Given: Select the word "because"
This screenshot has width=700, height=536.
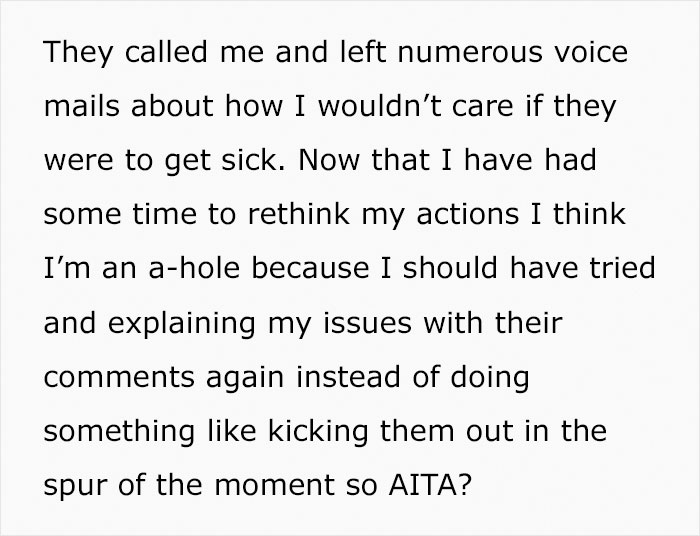Looking at the screenshot, I should (x=310, y=268).
